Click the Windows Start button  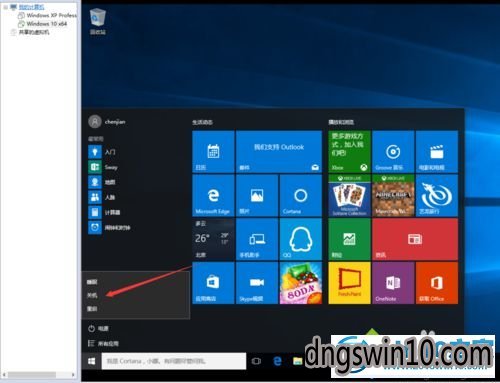pyautogui.click(x=91, y=361)
